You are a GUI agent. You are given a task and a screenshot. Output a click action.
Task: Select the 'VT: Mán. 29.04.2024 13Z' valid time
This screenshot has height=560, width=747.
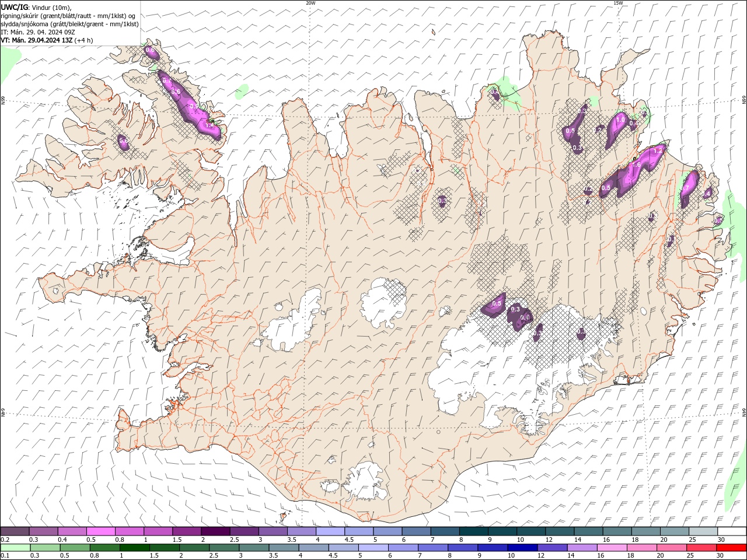tap(37, 40)
